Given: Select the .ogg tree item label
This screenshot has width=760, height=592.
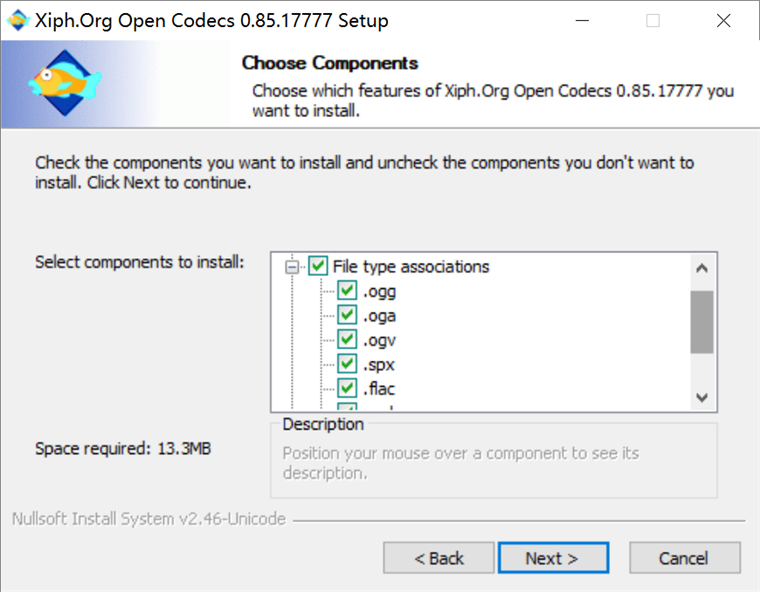Looking at the screenshot, I should coord(380,291).
